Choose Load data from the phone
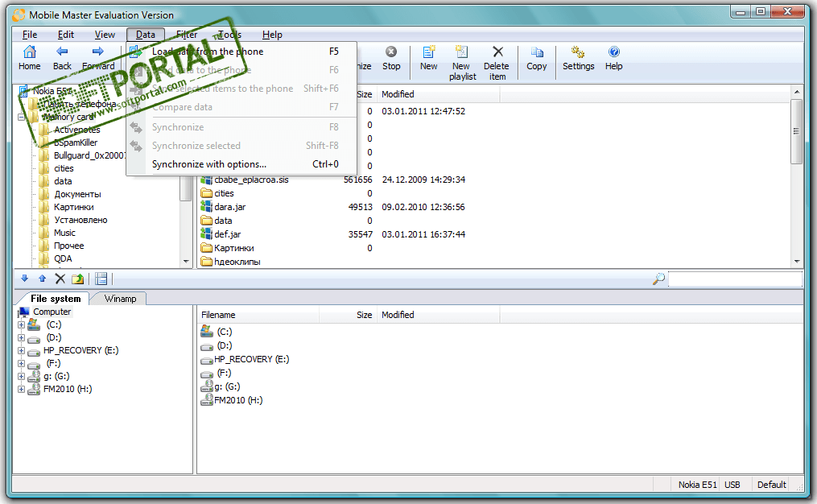The image size is (817, 504). pos(241,52)
